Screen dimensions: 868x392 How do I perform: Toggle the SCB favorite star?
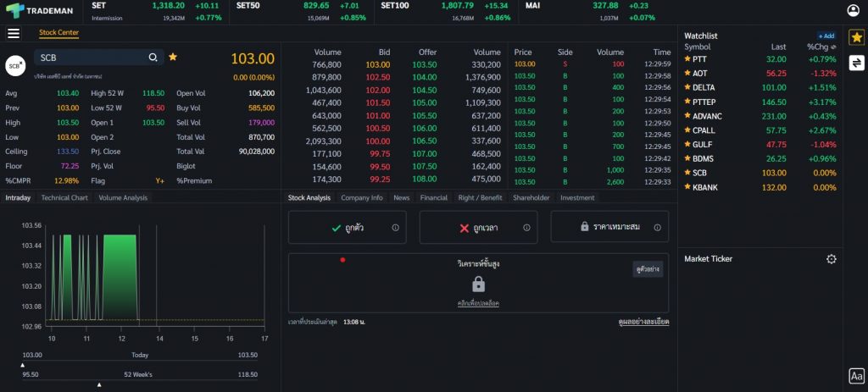pos(173,57)
